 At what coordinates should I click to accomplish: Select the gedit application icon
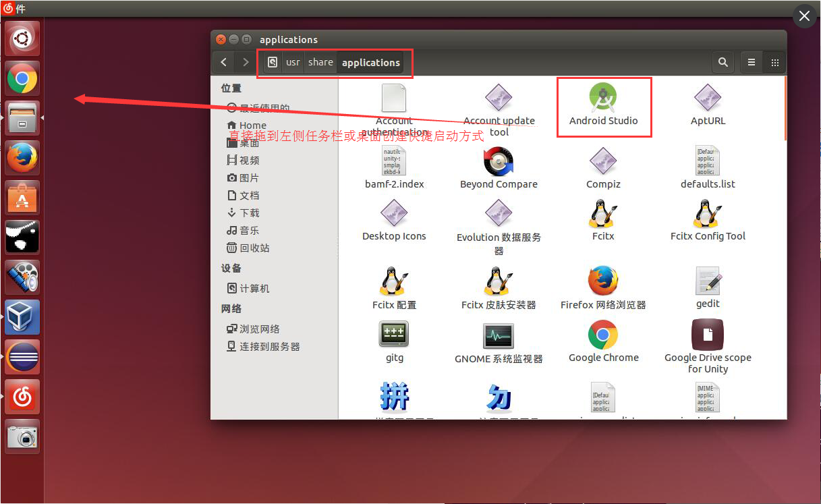click(708, 281)
